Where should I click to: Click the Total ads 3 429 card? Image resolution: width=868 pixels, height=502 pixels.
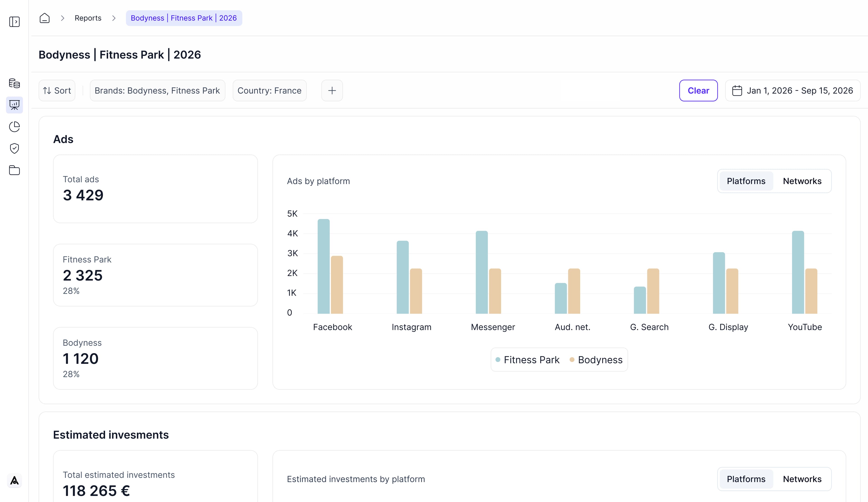[155, 189]
